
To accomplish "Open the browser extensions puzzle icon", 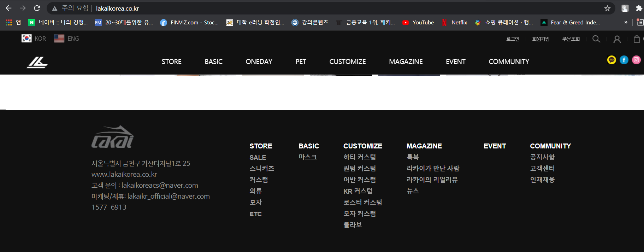I will tap(639, 8).
